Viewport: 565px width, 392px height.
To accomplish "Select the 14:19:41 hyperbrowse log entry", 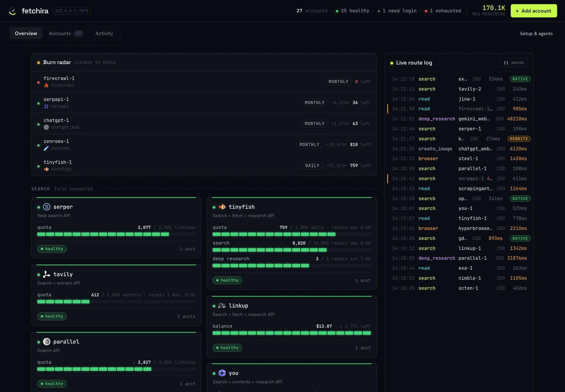I will pyautogui.click(x=459, y=228).
